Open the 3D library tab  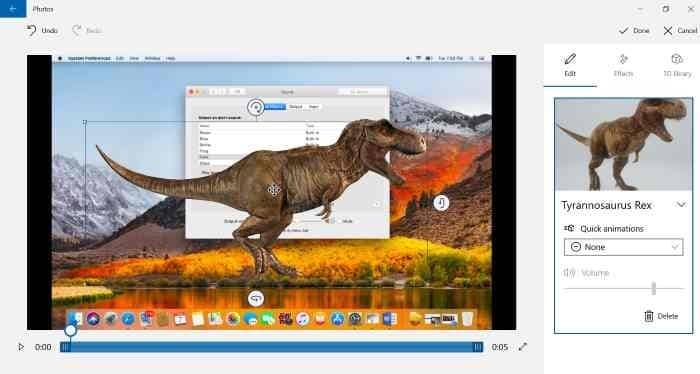point(677,65)
